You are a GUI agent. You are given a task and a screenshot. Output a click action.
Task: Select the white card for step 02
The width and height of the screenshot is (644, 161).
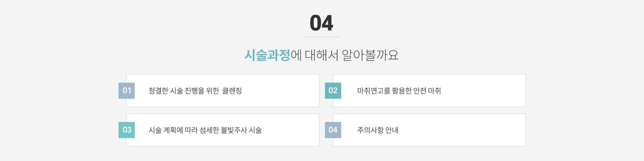point(429,91)
